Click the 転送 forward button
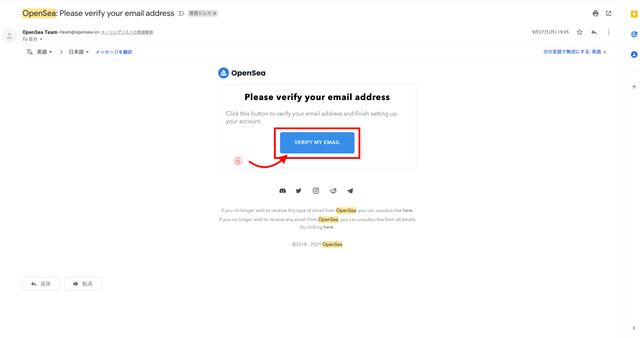This screenshot has width=644, height=338. click(83, 284)
